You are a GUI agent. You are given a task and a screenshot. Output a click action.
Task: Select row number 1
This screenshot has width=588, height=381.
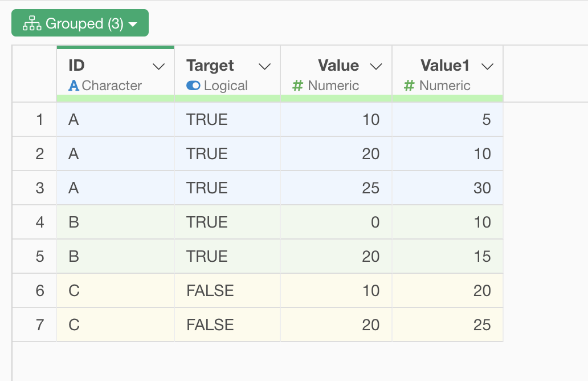click(x=39, y=120)
